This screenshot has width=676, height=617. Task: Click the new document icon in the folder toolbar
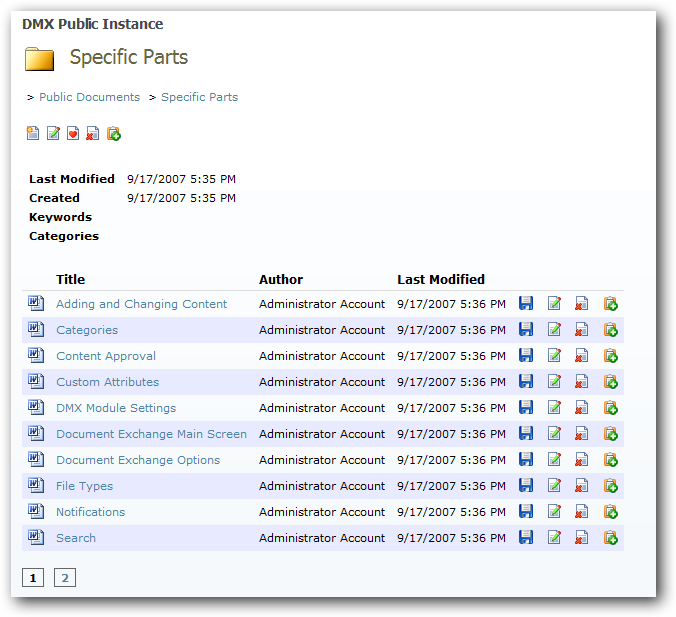[33, 133]
